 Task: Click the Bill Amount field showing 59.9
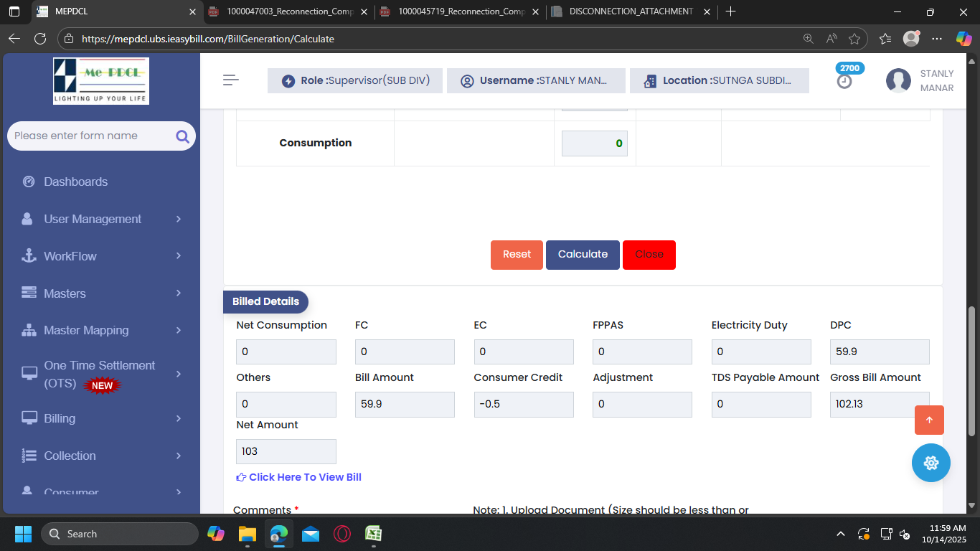[405, 404]
